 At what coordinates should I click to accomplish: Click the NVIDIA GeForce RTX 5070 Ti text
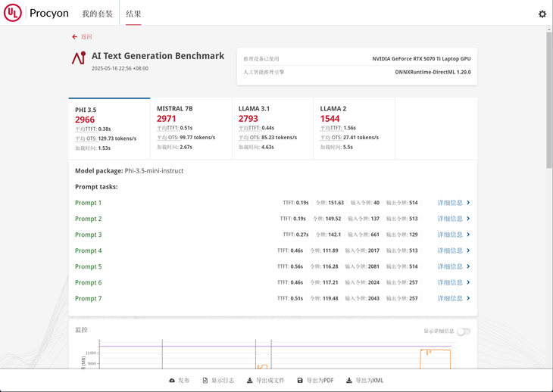421,59
